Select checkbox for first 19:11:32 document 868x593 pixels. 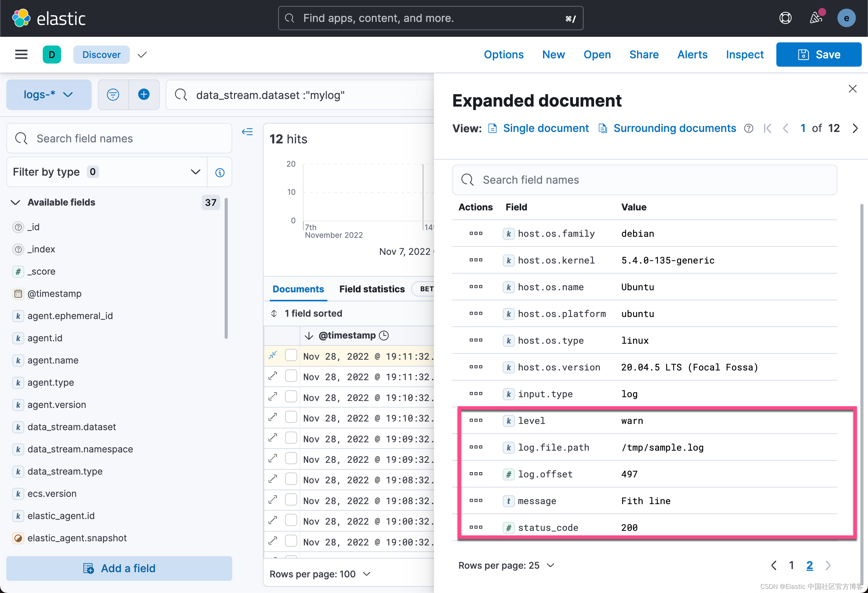pos(291,355)
